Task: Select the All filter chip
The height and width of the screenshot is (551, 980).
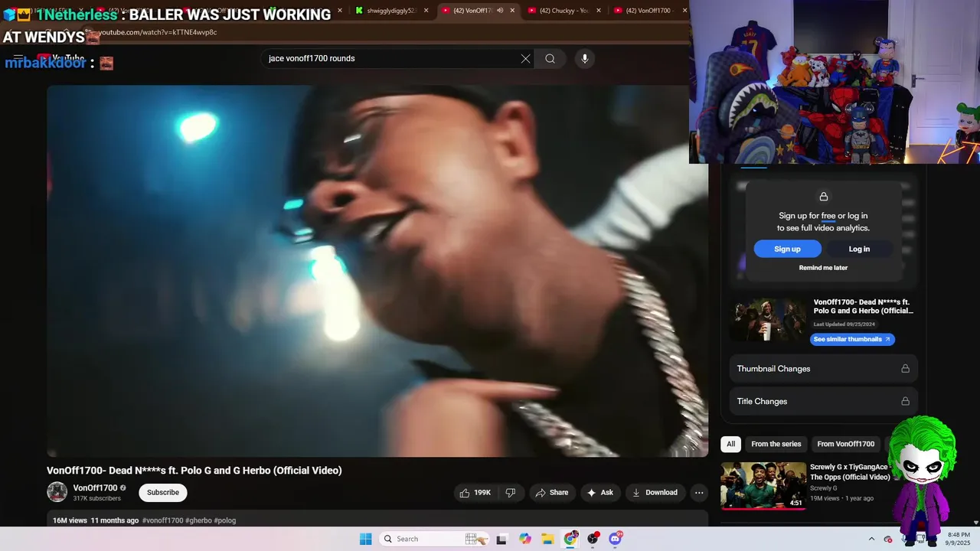Action: (x=731, y=444)
